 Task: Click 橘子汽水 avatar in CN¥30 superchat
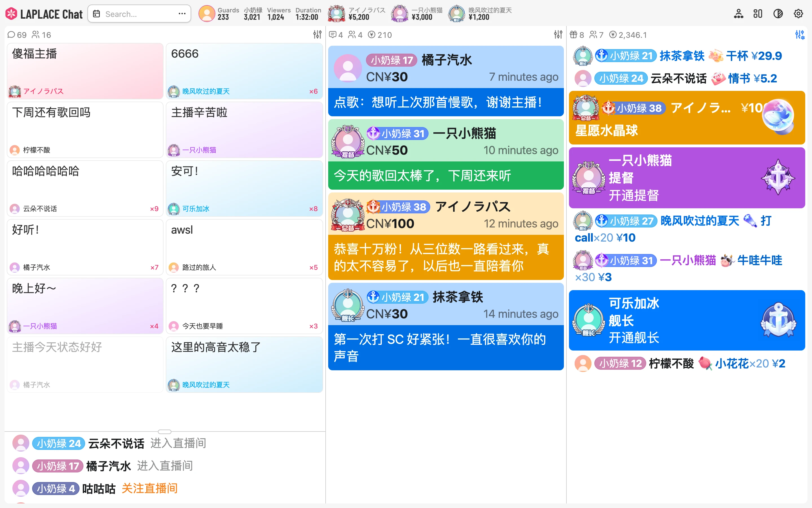348,68
